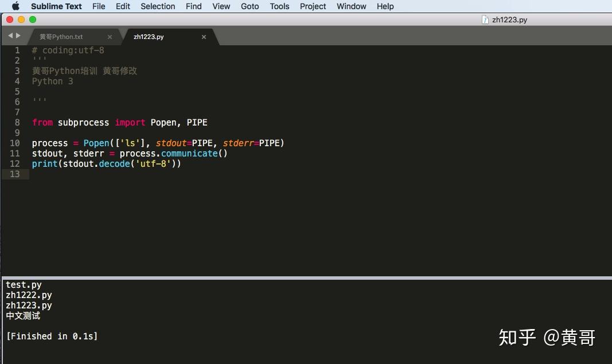Switch to the 黄哥Python.txt tab
The width and height of the screenshot is (612, 364).
click(62, 36)
